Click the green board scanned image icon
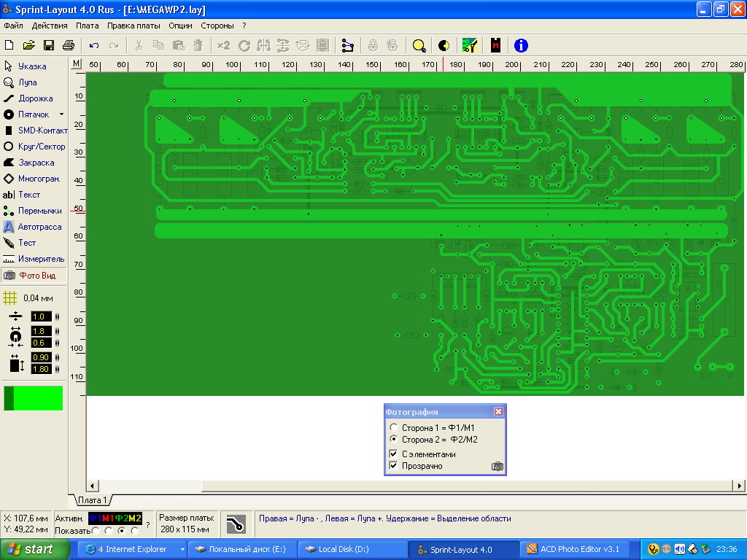 pos(470,46)
